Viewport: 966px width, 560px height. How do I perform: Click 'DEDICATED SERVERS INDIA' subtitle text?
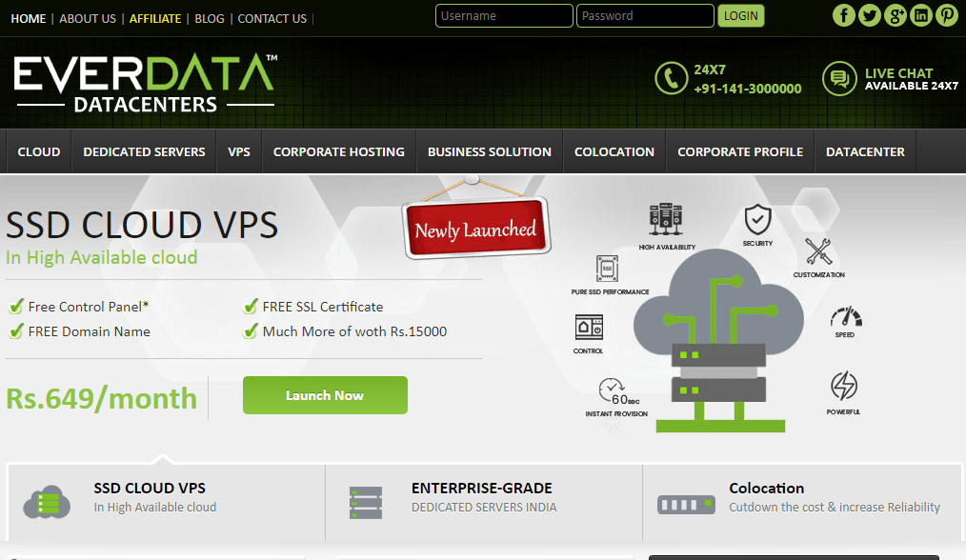coord(484,507)
